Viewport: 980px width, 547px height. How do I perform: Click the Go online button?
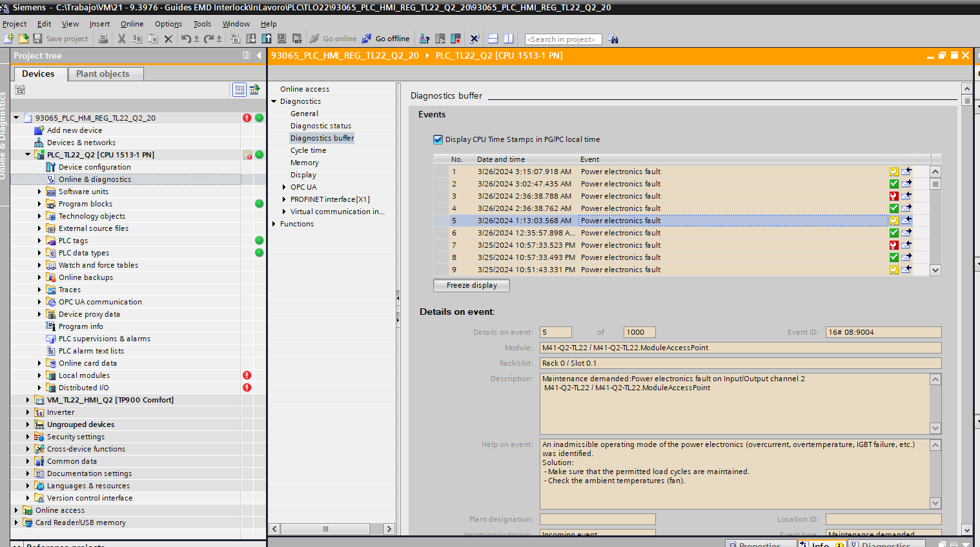[x=333, y=39]
